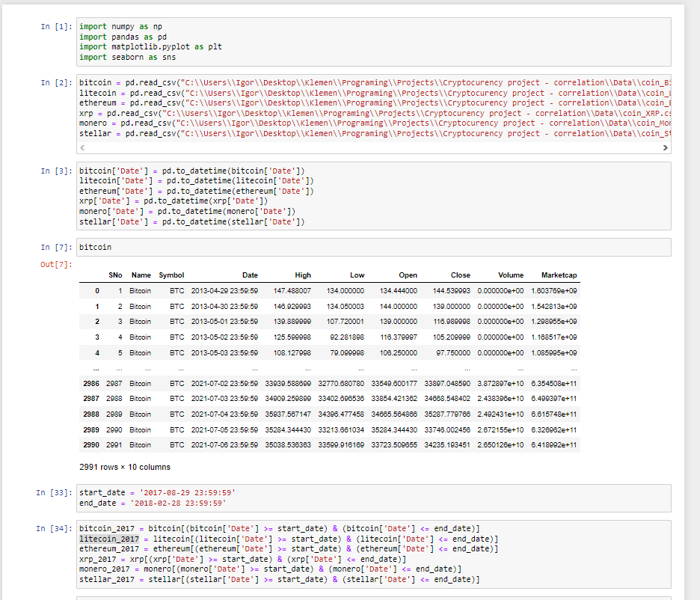700x600 pixels.
Task: Click the Symbol column header
Action: [171, 275]
